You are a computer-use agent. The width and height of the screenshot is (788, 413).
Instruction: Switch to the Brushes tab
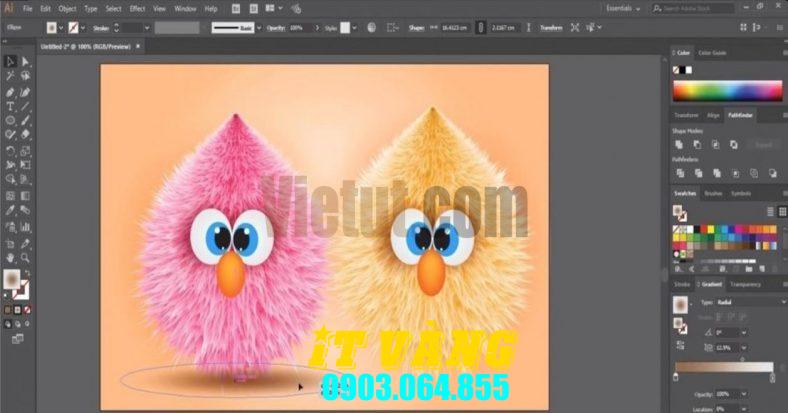click(x=713, y=193)
